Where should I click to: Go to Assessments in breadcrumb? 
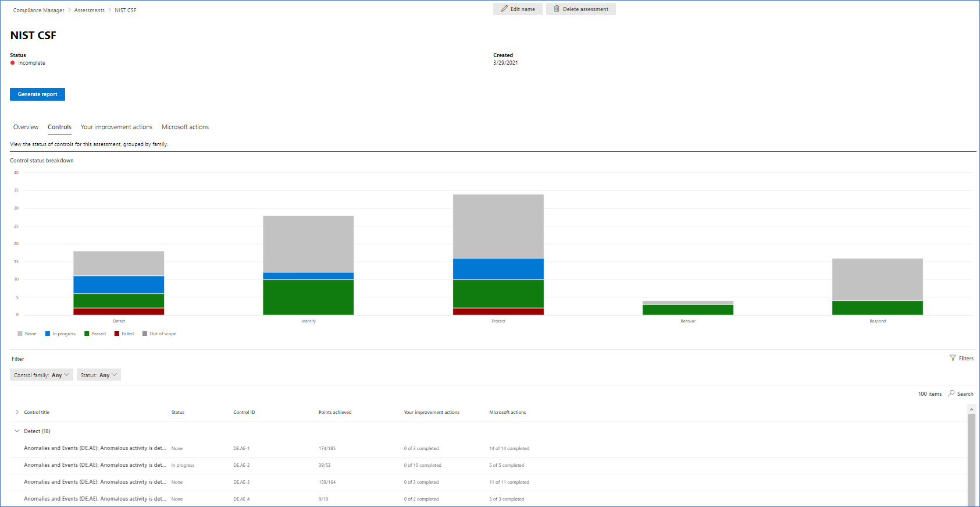click(x=90, y=10)
